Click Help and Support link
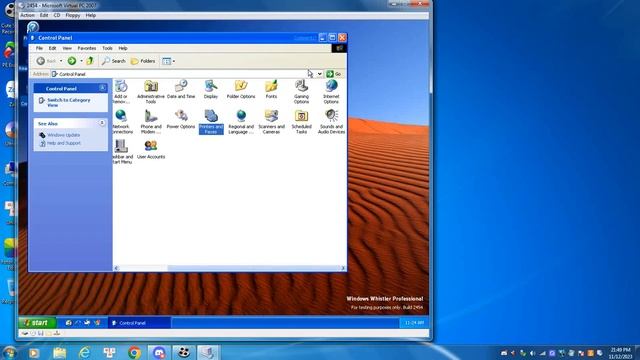The width and height of the screenshot is (640, 360). click(64, 143)
